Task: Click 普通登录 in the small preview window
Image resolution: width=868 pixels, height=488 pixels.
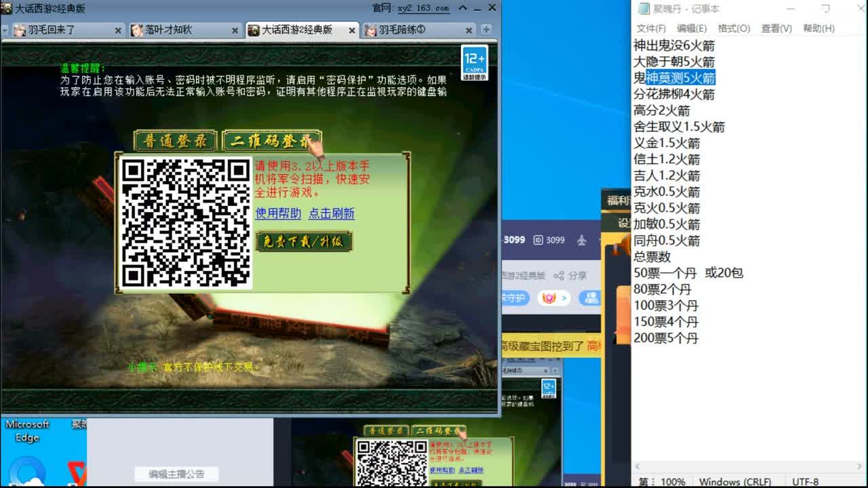Action: tap(386, 431)
